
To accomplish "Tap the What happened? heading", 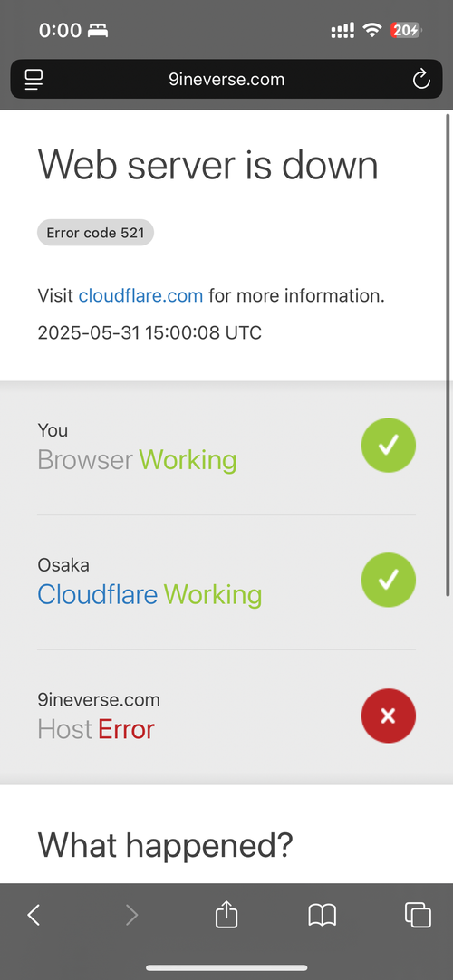I will (165, 845).
